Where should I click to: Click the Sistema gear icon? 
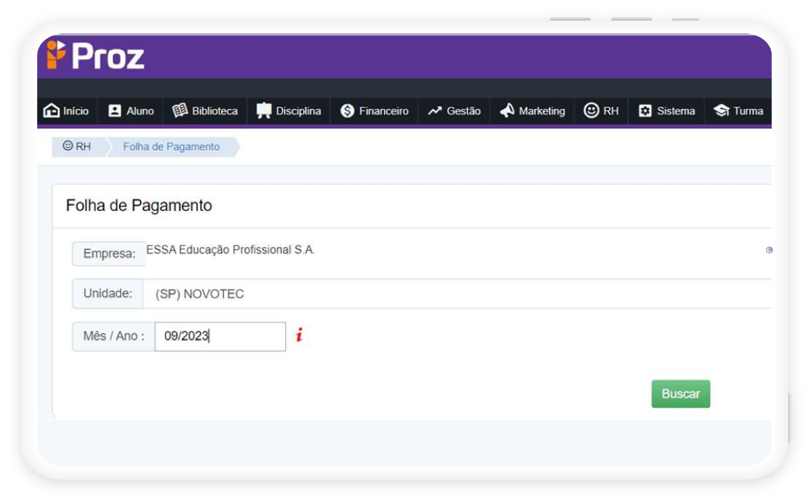coord(645,111)
